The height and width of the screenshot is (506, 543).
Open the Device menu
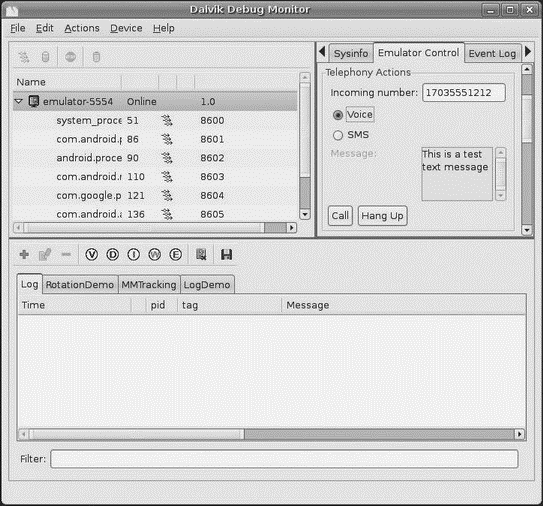pos(126,28)
